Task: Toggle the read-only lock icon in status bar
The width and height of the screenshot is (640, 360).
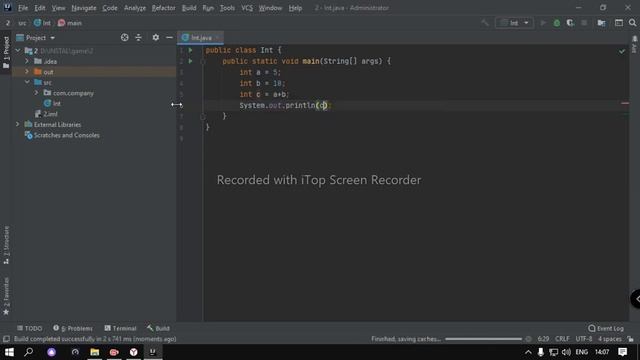Action: [631, 339]
